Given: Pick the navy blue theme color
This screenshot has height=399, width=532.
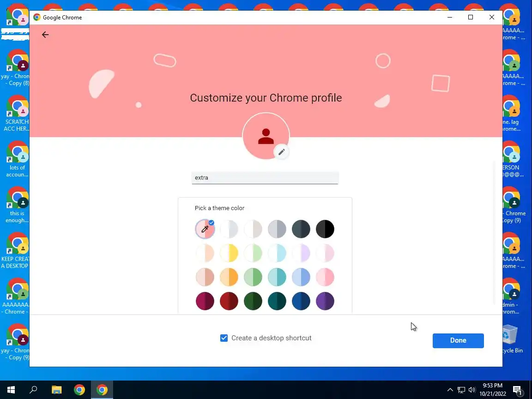Looking at the screenshot, I should click(x=301, y=301).
